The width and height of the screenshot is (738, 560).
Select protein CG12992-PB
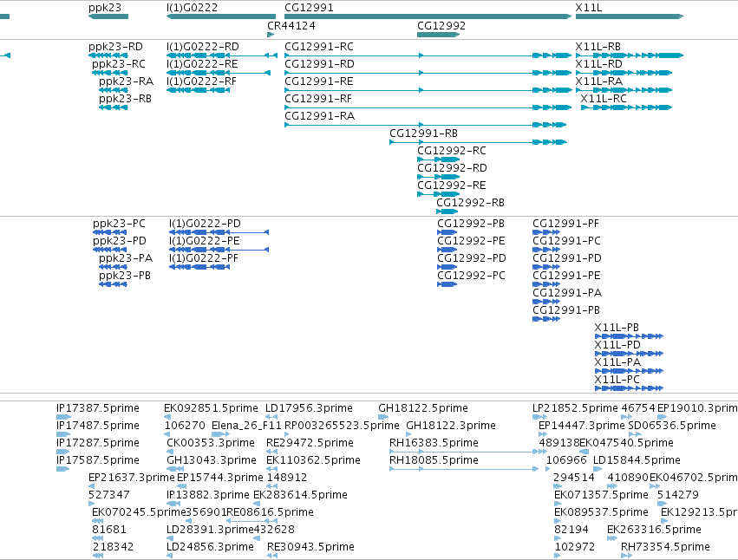point(447,232)
